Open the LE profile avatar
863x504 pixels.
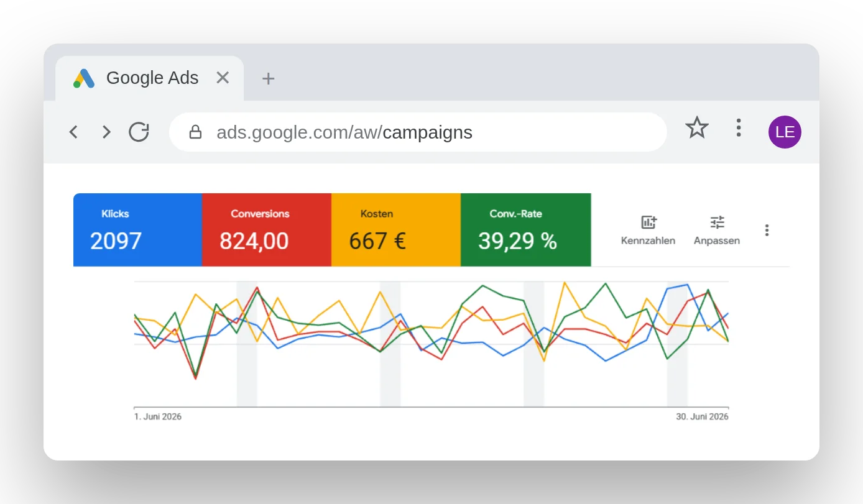(785, 132)
